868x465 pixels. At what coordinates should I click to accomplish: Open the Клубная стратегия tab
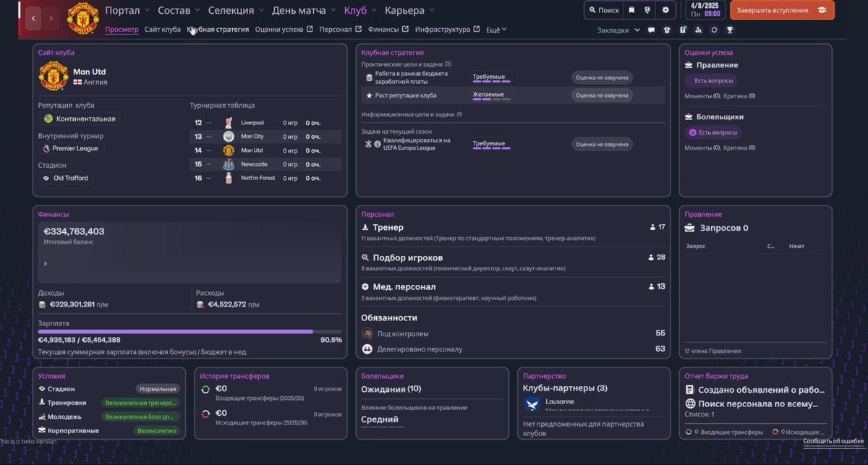point(218,30)
